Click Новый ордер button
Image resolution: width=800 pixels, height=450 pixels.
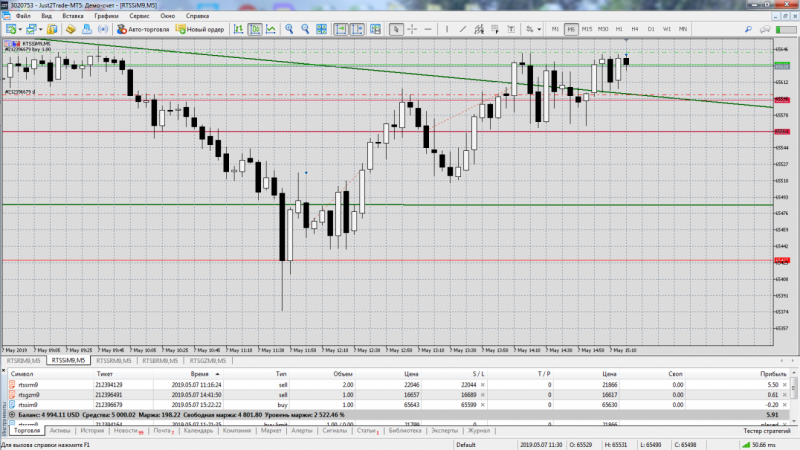click(200, 29)
